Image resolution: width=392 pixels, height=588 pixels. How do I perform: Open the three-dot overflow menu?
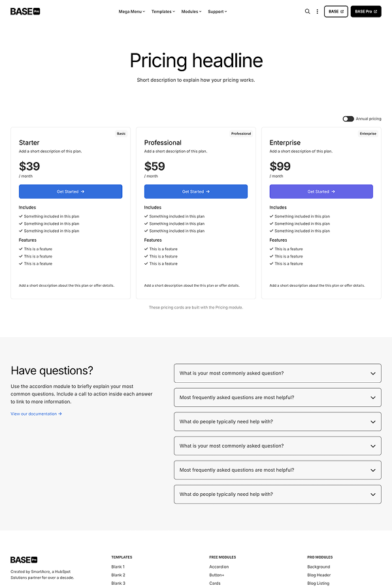(x=318, y=11)
